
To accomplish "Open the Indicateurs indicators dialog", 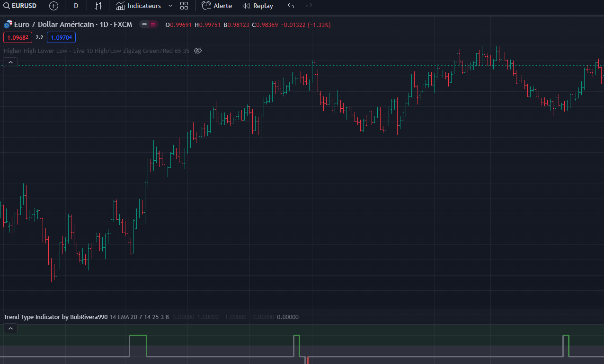I will pos(138,6).
